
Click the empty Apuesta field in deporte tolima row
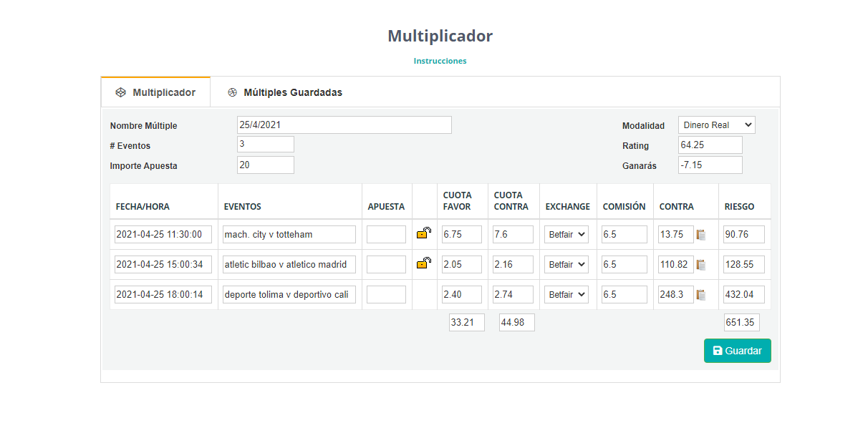pyautogui.click(x=386, y=295)
